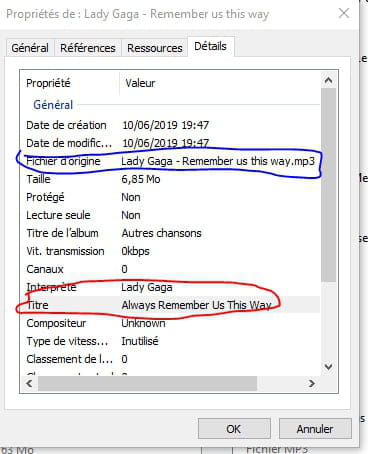Select the Date de modific... row

pyautogui.click(x=170, y=143)
